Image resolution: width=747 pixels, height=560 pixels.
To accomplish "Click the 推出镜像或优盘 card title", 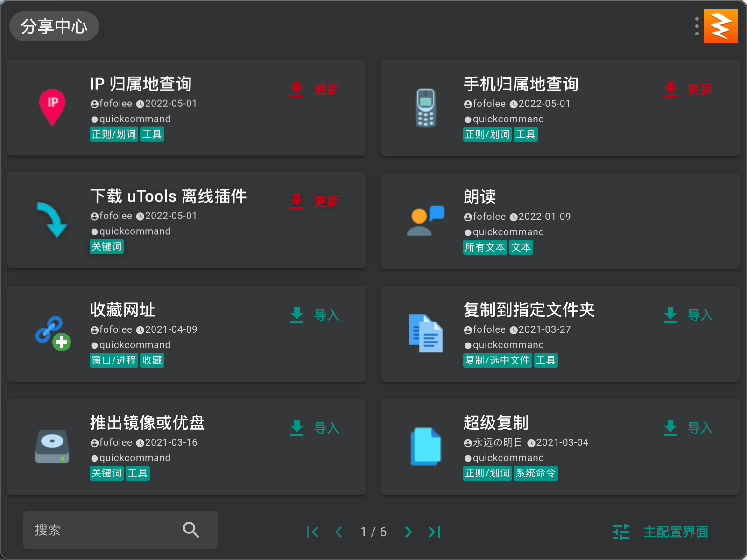I will coord(148,423).
